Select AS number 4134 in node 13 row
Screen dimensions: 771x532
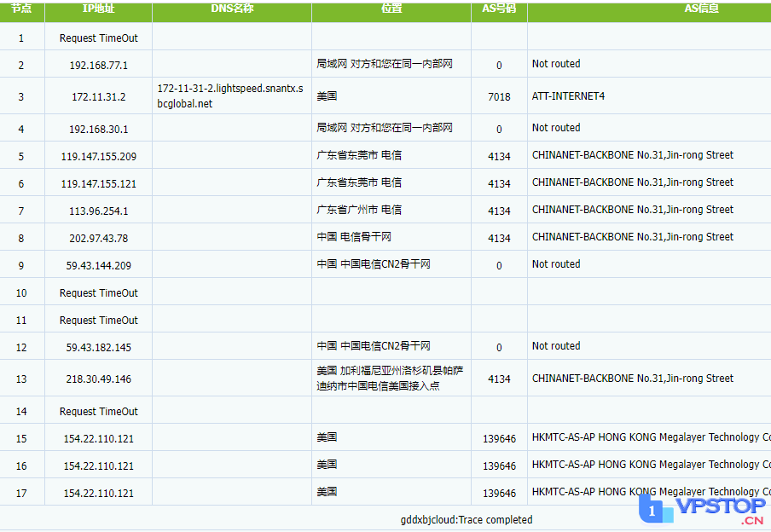click(x=499, y=379)
